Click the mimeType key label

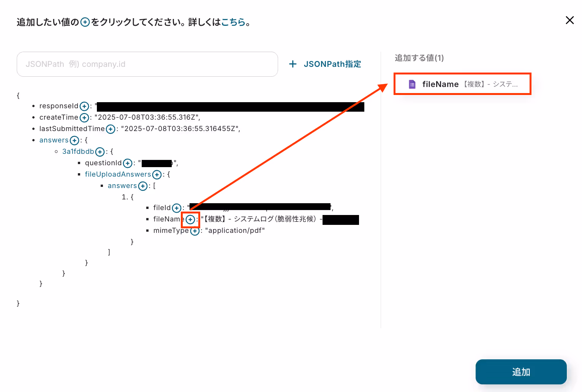coord(171,231)
